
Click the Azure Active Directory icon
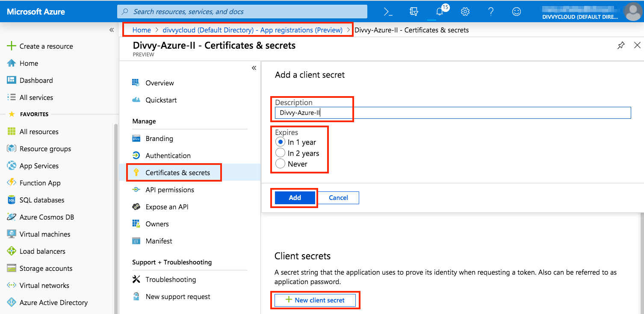click(x=12, y=302)
